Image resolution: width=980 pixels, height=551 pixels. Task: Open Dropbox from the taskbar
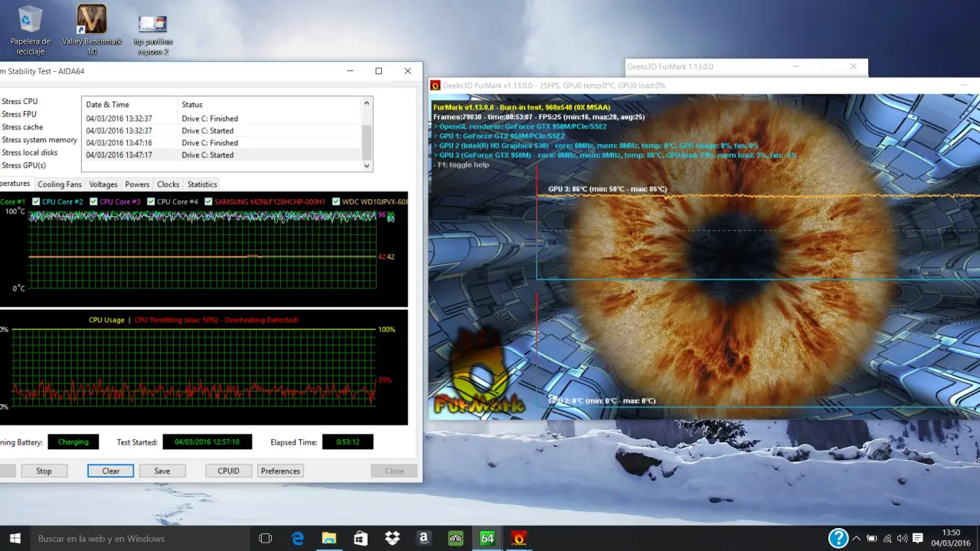pos(392,538)
